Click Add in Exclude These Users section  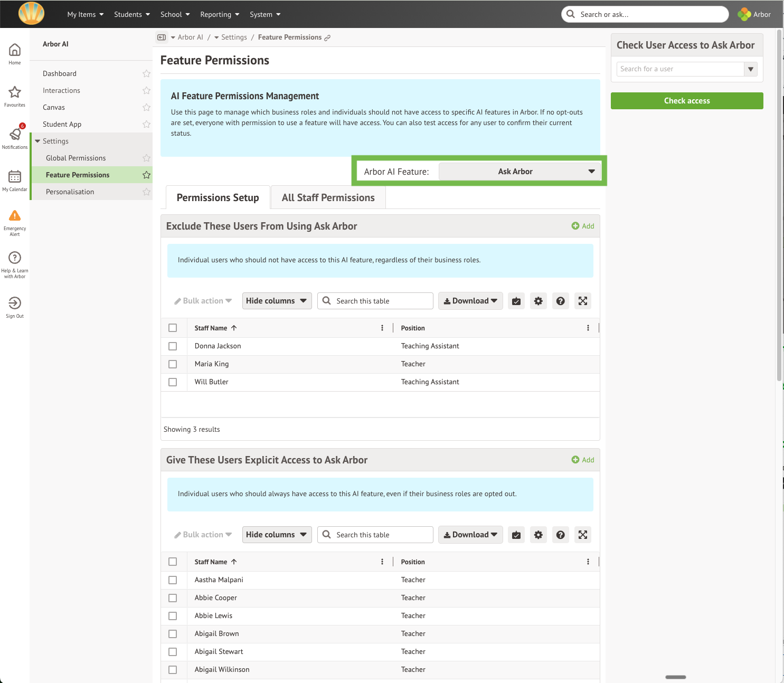(x=583, y=226)
